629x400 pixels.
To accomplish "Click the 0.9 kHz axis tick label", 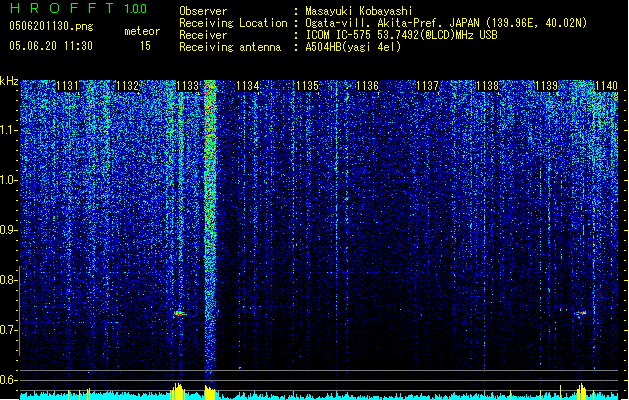I will pyautogui.click(x=8, y=230).
